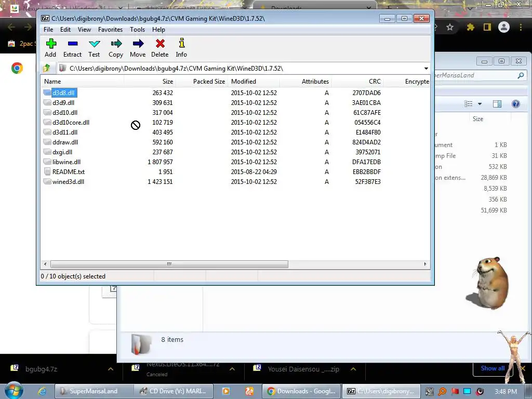Switch to Downloads Chrome taskbar window
Viewport: 532px width, 399px height.
301,391
